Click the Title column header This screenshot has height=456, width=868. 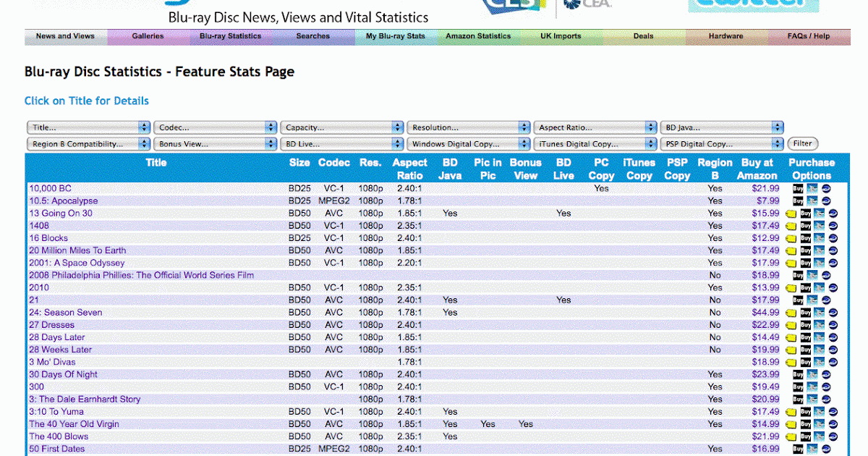pyautogui.click(x=156, y=163)
